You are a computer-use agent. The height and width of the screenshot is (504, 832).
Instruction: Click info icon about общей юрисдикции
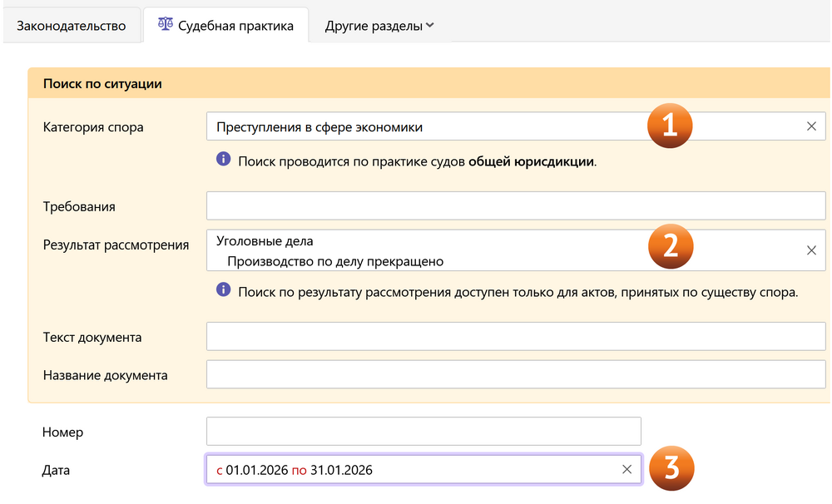[x=223, y=160]
